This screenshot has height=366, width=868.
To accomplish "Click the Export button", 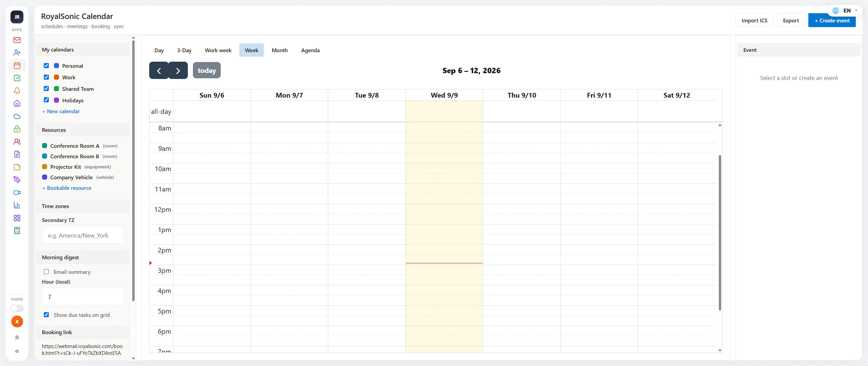I will (791, 21).
